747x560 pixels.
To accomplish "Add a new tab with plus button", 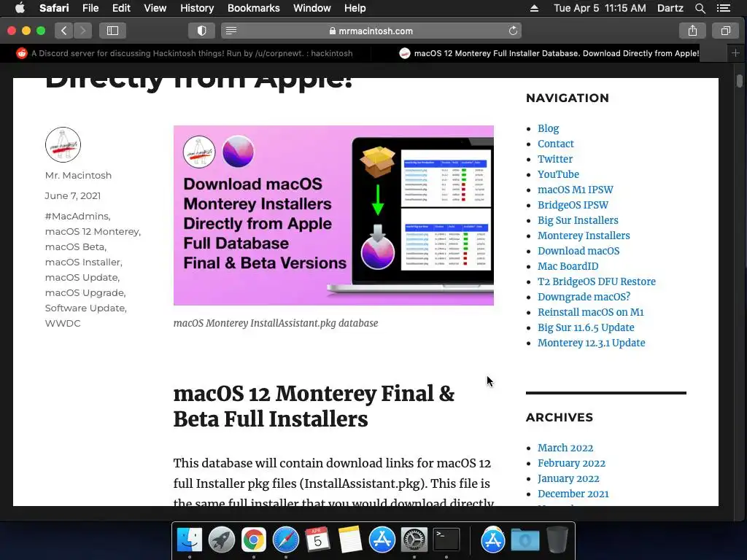I will [x=735, y=52].
